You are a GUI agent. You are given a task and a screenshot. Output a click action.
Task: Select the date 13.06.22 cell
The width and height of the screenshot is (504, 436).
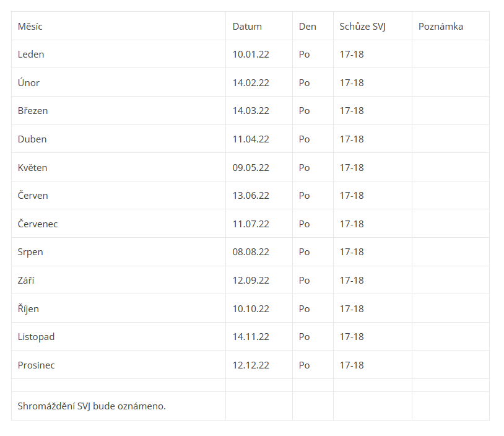251,196
